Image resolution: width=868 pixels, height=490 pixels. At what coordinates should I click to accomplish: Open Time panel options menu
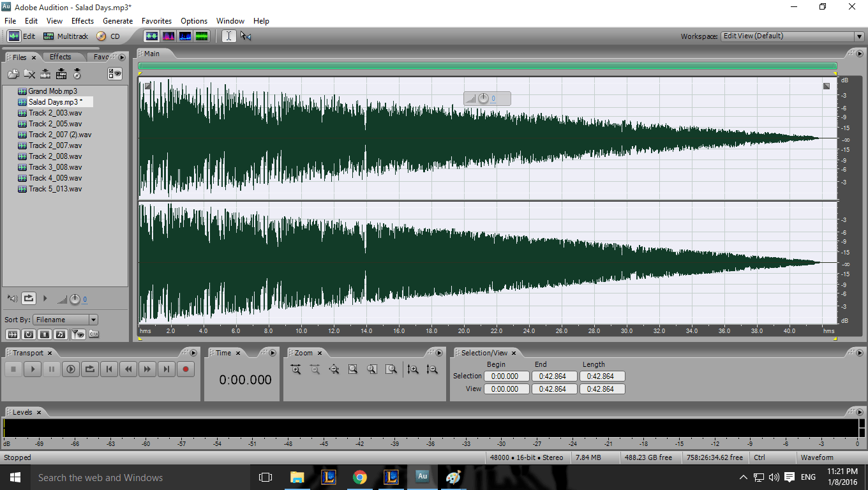[273, 353]
